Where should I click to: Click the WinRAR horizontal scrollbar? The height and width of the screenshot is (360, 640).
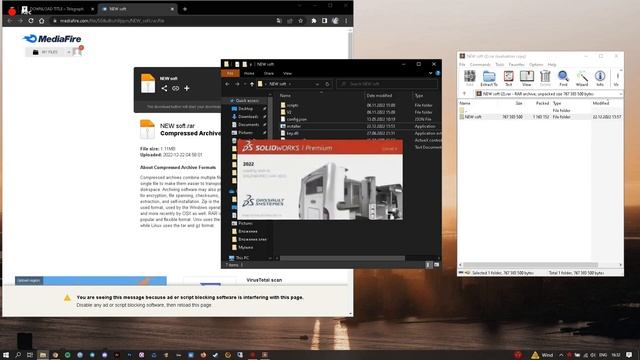[530, 265]
